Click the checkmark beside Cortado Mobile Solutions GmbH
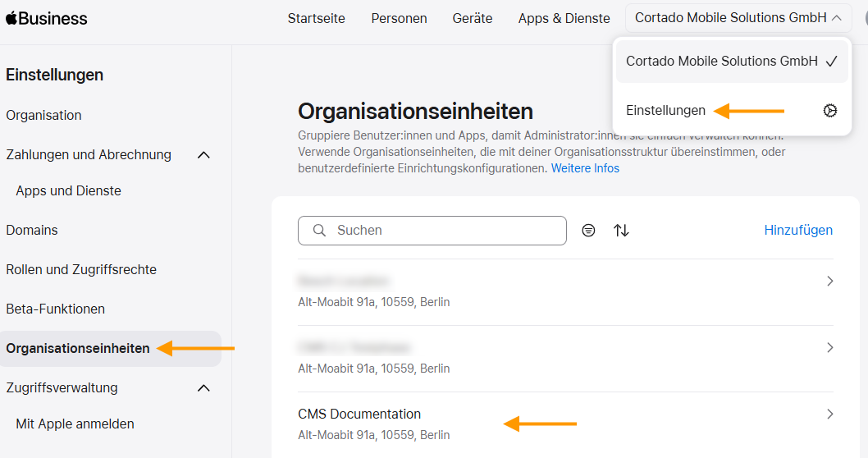Image resolution: width=868 pixels, height=458 pixels. coord(831,62)
